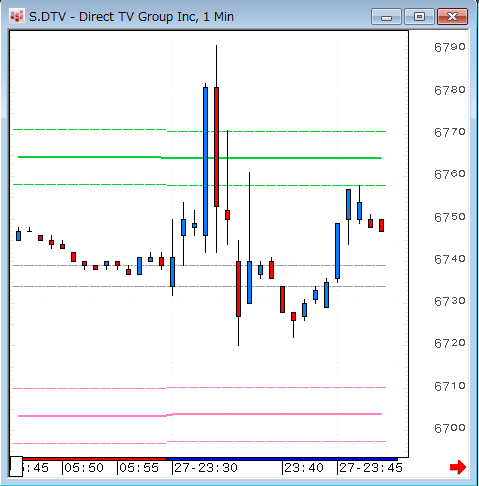Click the last red candlestick near 6748
Screen dimensions: 479x486
click(381, 225)
